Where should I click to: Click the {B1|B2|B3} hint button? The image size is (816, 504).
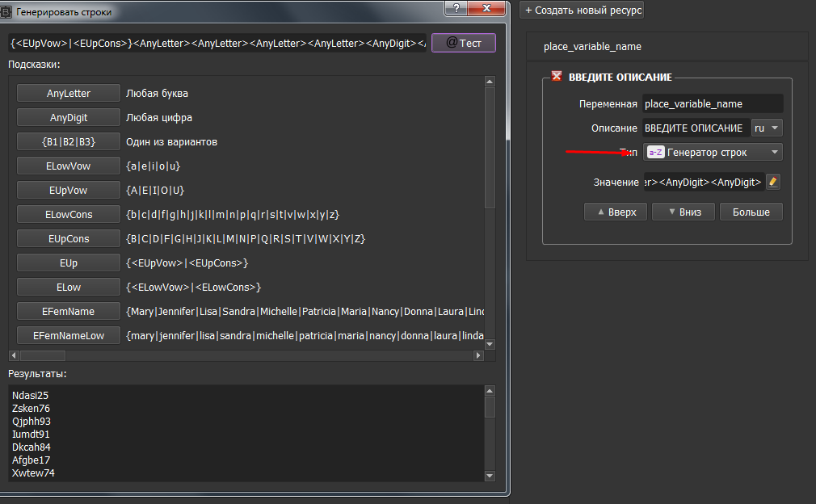[x=68, y=141]
